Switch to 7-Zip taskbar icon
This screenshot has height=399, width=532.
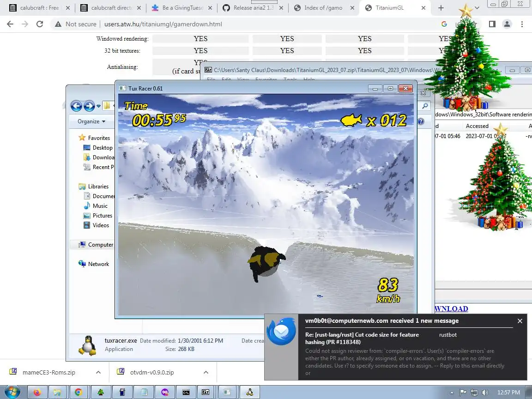pyautogui.click(x=206, y=392)
